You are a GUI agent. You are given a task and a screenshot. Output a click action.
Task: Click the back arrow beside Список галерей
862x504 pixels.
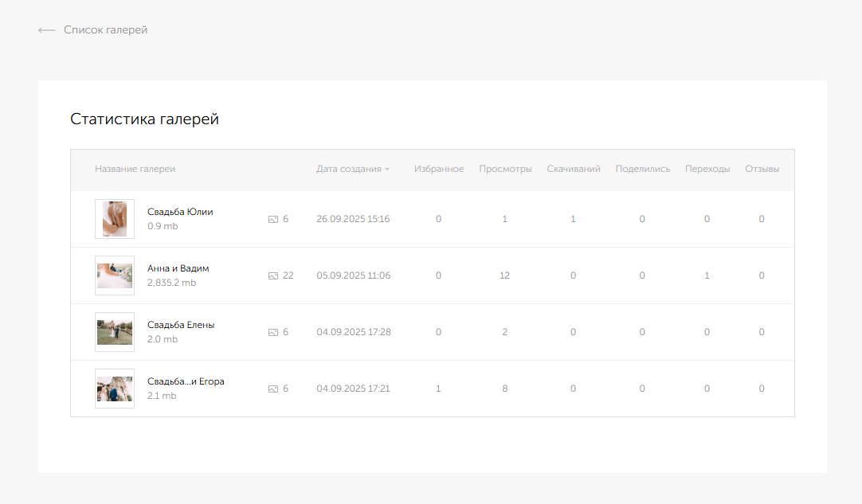(x=46, y=30)
